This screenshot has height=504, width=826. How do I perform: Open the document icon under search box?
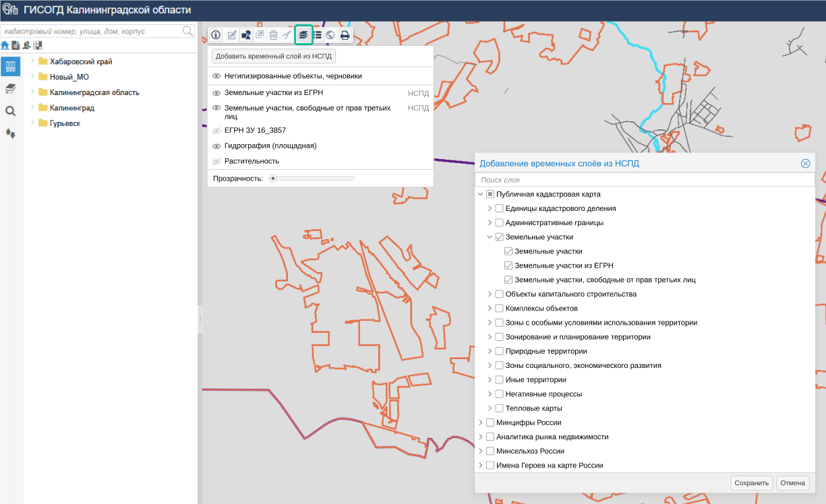(x=16, y=45)
